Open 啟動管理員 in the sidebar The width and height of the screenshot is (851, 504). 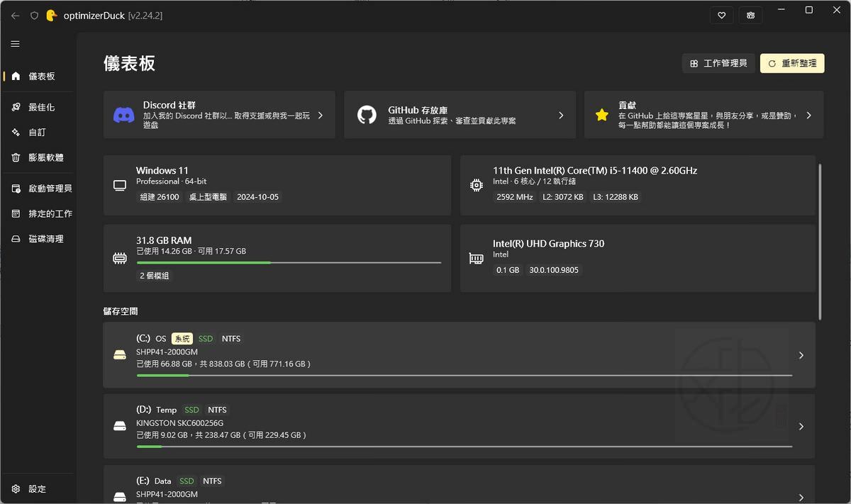(x=38, y=189)
